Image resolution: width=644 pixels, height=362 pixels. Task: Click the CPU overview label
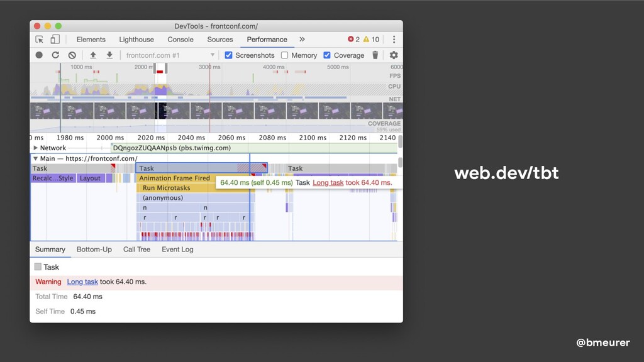pyautogui.click(x=394, y=87)
